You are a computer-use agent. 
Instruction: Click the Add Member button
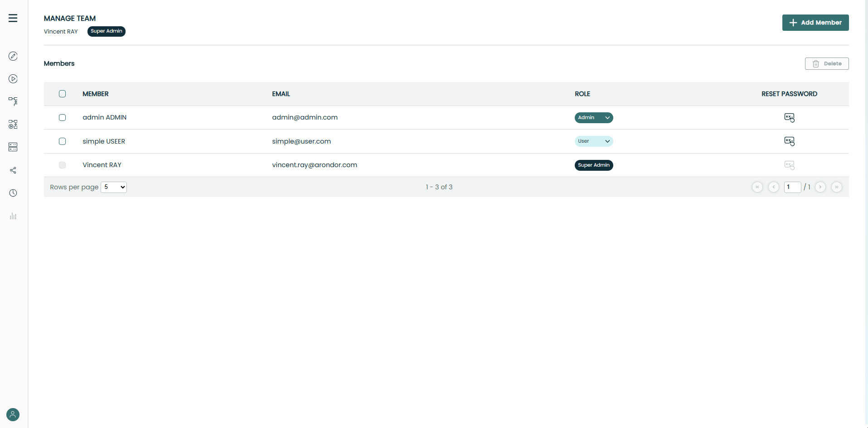coord(815,23)
